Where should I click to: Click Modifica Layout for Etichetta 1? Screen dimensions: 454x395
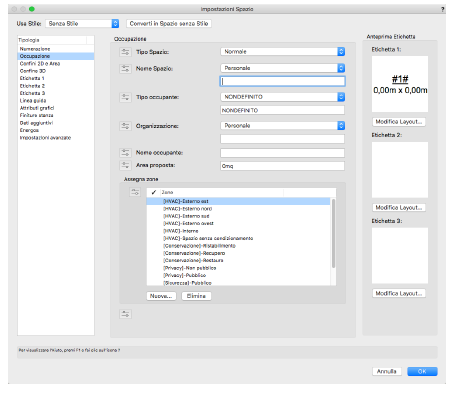pyautogui.click(x=399, y=122)
